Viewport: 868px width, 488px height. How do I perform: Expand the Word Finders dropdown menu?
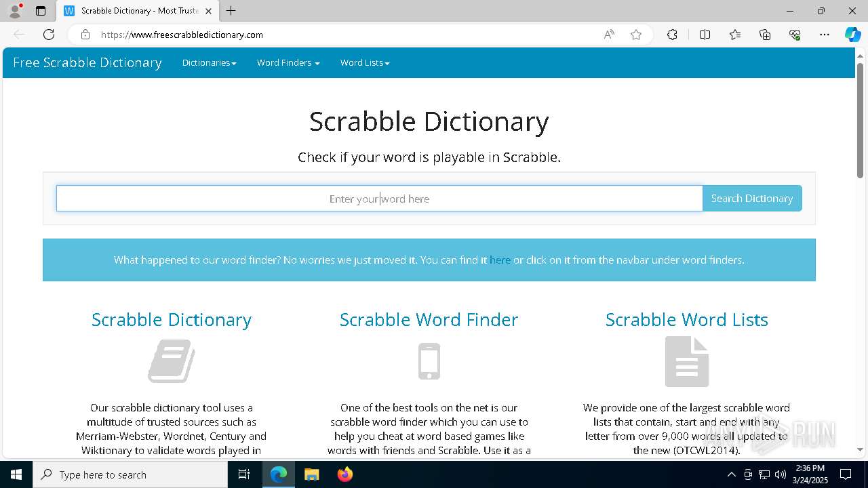(288, 62)
